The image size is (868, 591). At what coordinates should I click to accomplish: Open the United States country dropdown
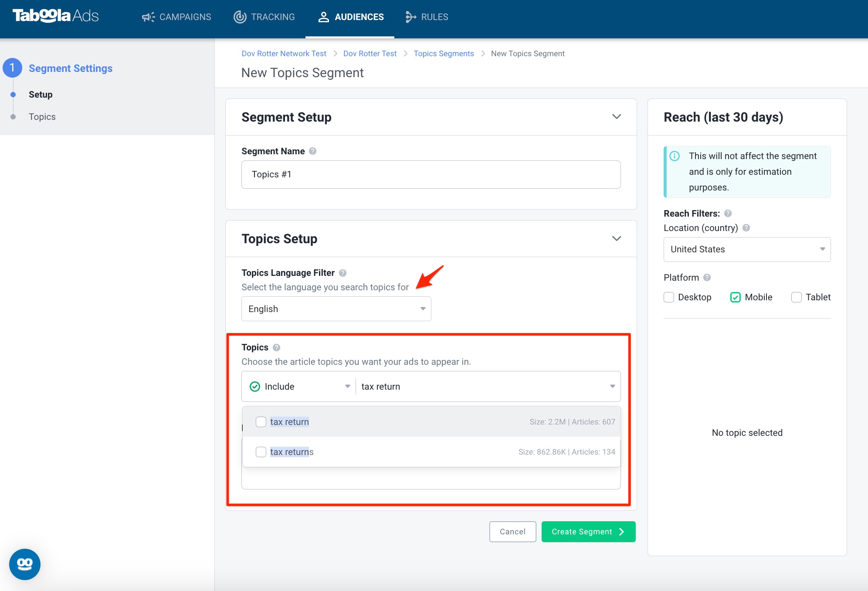point(747,249)
